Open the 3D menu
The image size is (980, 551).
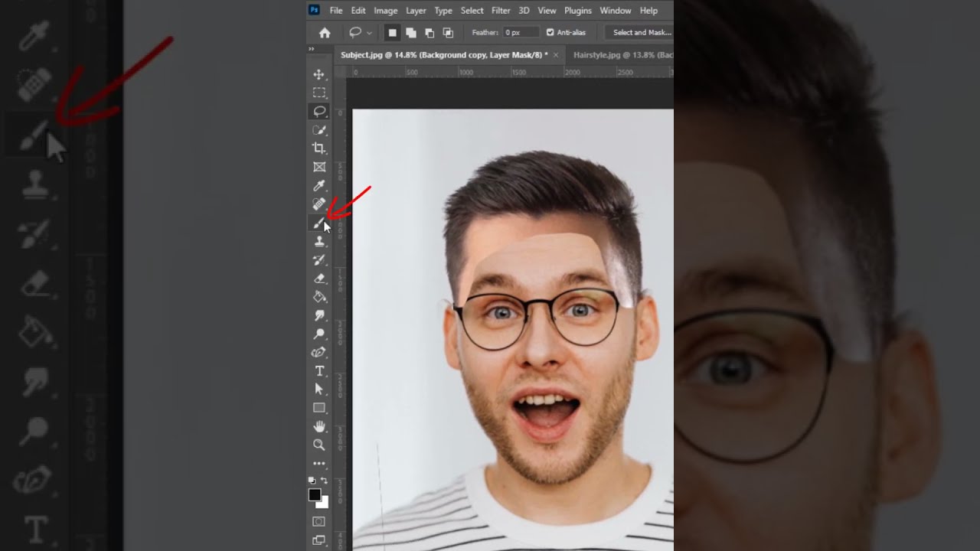pyautogui.click(x=524, y=11)
